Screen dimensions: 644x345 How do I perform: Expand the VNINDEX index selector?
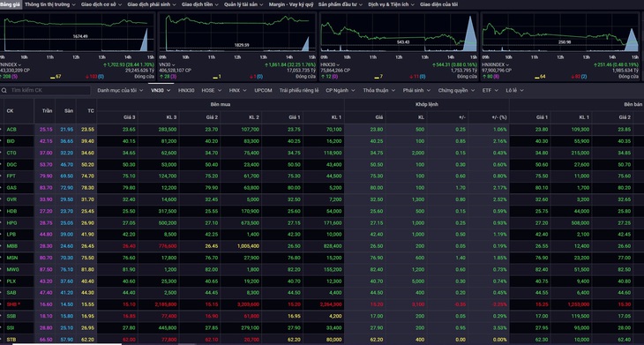pyautogui.click(x=11, y=65)
